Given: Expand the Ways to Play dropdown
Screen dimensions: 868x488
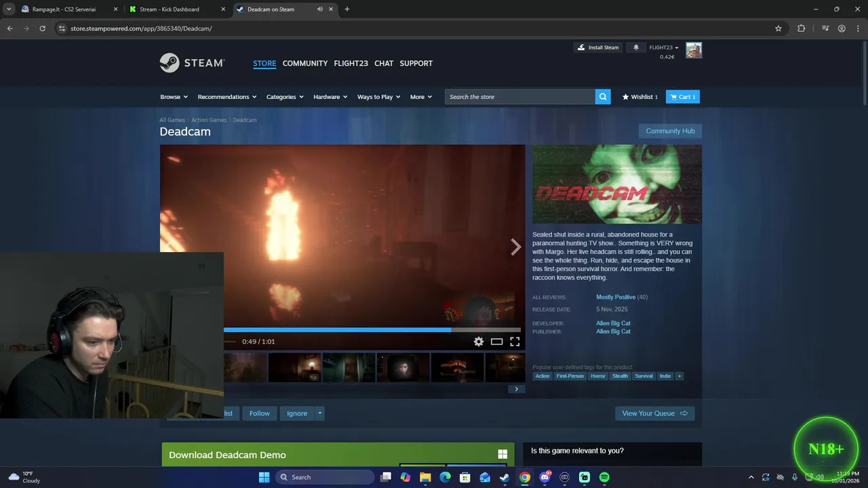Looking at the screenshot, I should 378,97.
